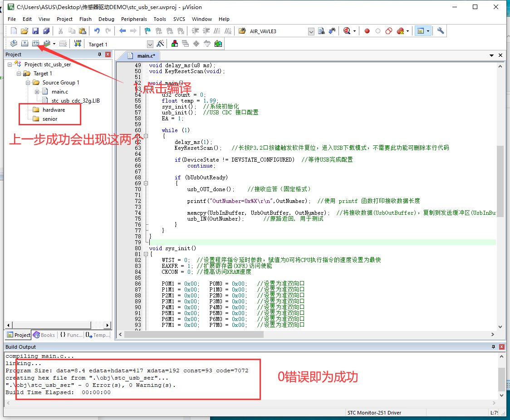
Task: Collapse Project: stc_usb_ser tree node
Action: tap(10, 64)
